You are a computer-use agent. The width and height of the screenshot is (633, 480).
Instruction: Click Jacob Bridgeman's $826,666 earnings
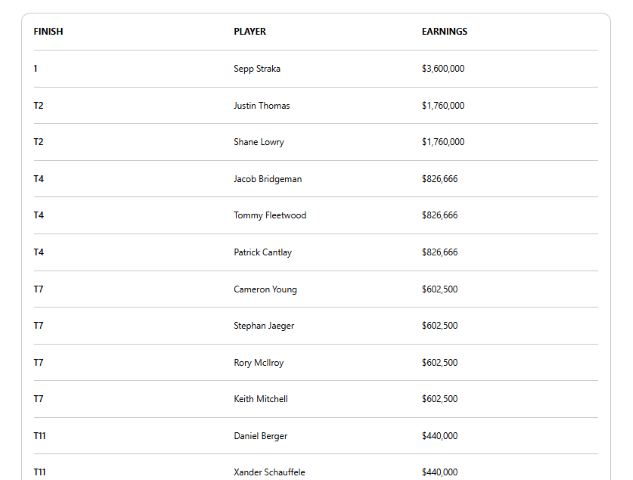pyautogui.click(x=440, y=179)
